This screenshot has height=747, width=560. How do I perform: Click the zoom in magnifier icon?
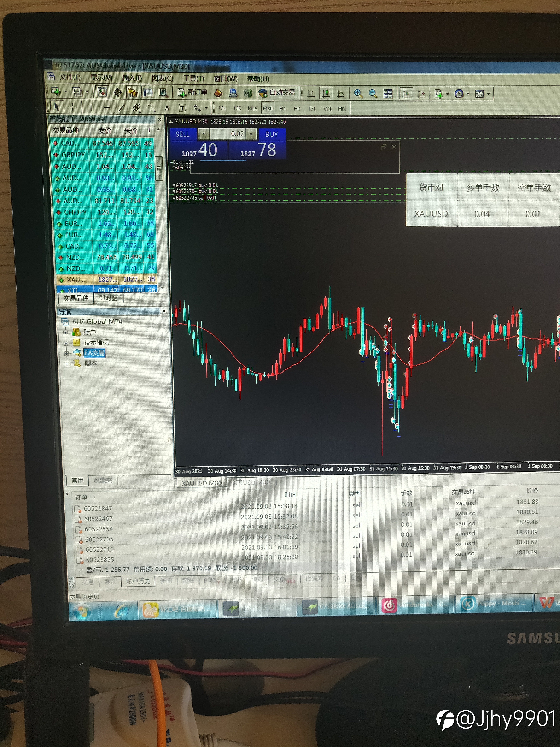point(358,94)
